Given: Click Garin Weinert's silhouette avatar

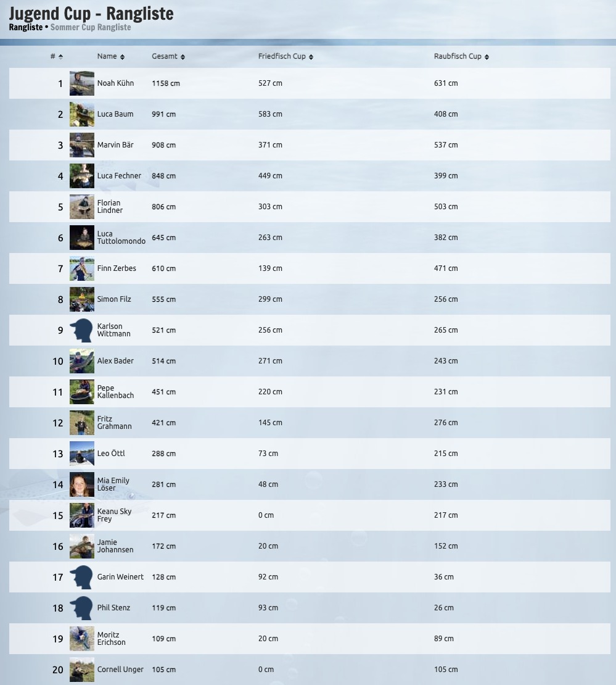Looking at the screenshot, I should [x=81, y=577].
